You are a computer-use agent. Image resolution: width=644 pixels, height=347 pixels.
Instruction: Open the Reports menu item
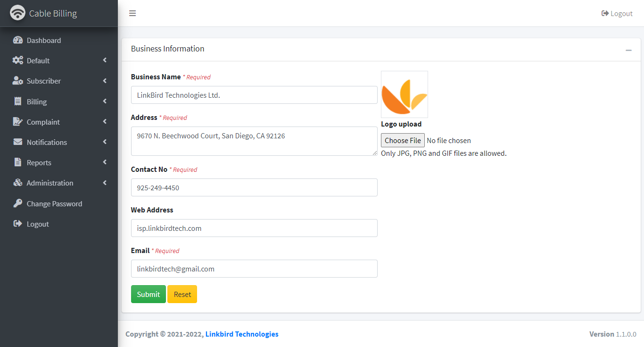(39, 162)
